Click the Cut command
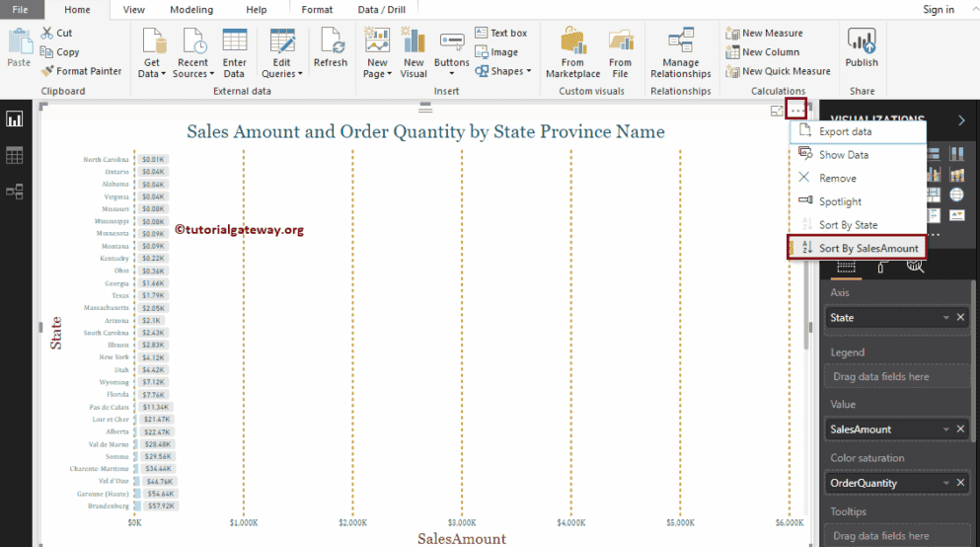980x547 pixels. 57,34
